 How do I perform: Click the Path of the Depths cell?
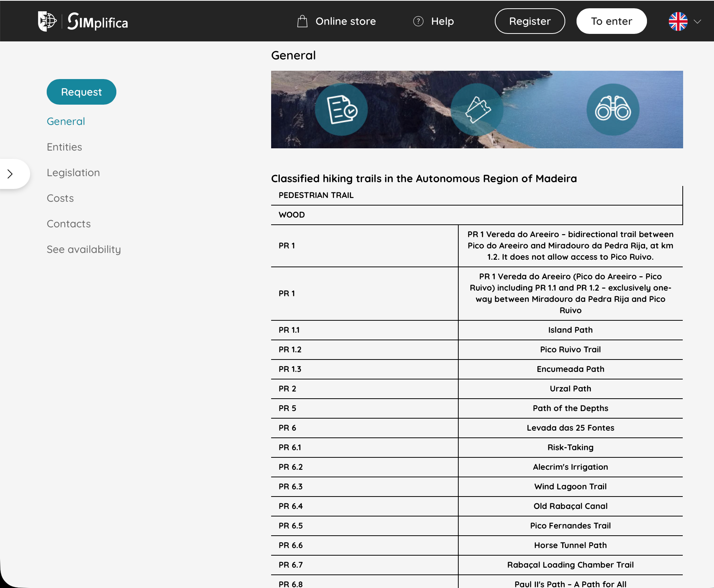tap(571, 408)
